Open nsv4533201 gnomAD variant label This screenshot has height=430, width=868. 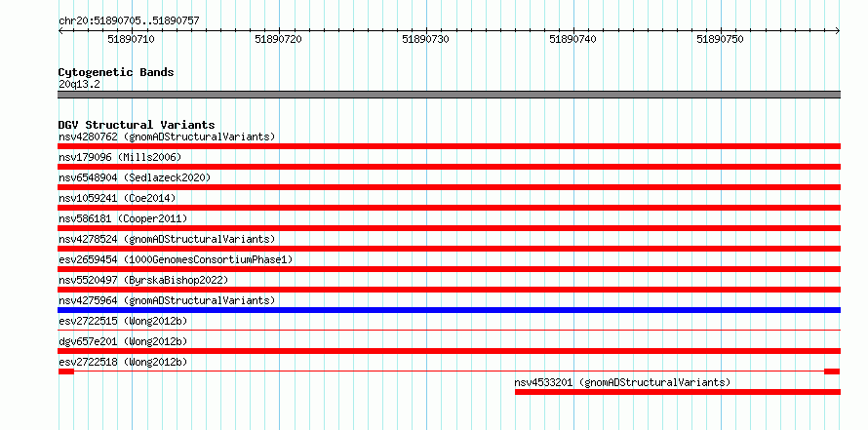[622, 382]
